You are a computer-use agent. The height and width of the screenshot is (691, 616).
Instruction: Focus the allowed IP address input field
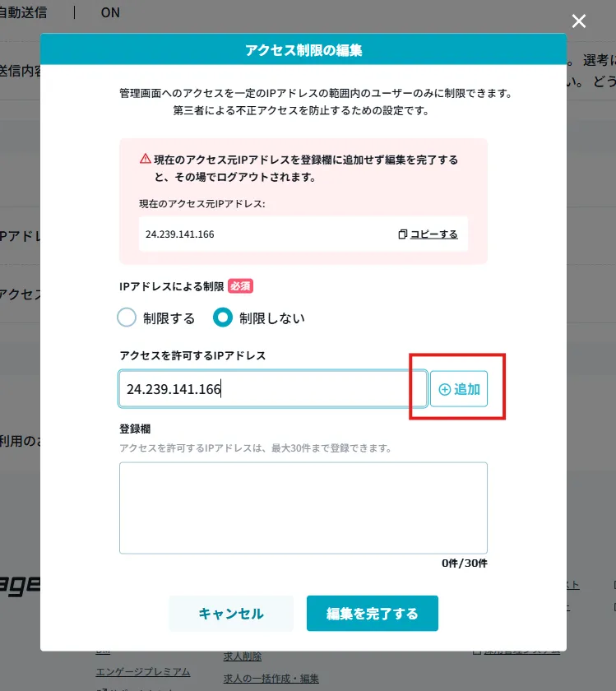[273, 388]
